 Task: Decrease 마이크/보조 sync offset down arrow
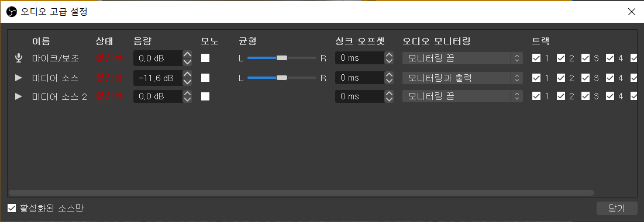click(389, 62)
